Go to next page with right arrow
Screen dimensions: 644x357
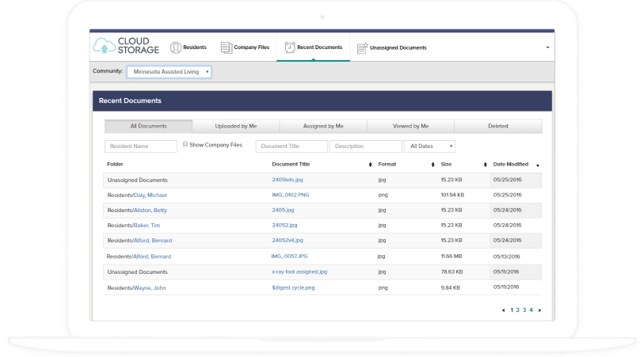click(x=539, y=310)
